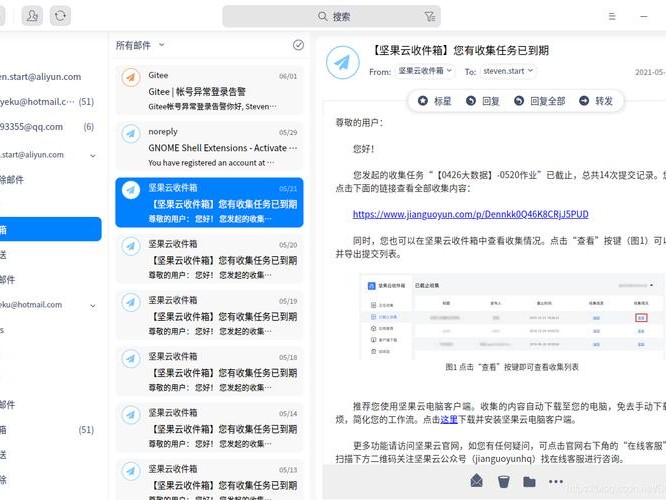666x500 pixels.
Task: Click the move-to-folder icon at bottom
Action: pos(529,481)
